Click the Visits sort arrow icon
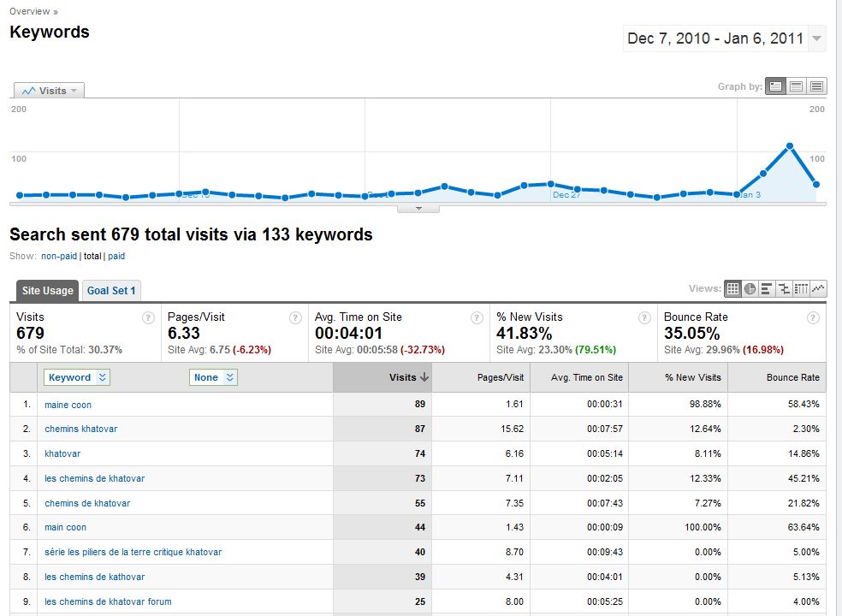Image resolution: width=842 pixels, height=616 pixels. click(424, 377)
